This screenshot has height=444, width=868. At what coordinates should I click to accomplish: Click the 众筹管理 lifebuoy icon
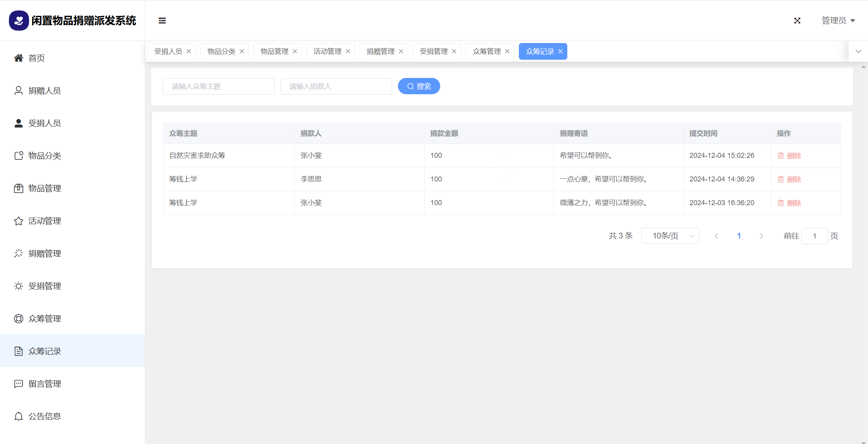(19, 319)
